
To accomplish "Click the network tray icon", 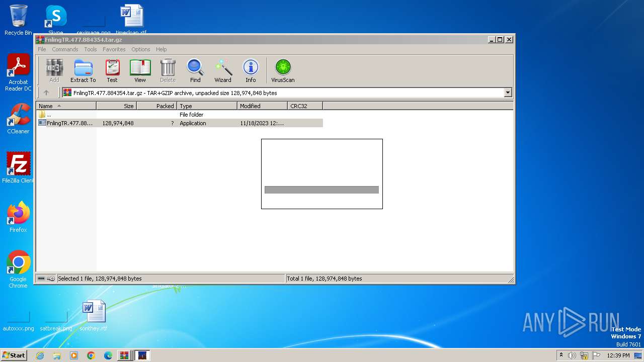I will pyautogui.click(x=584, y=355).
